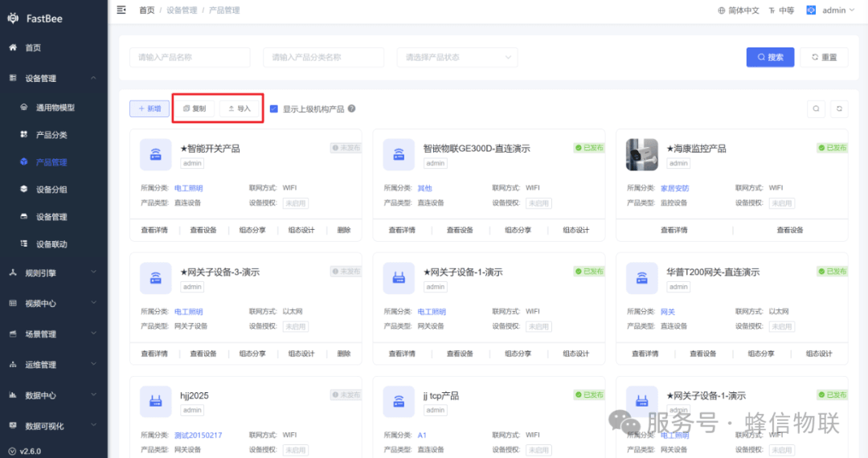This screenshot has width=868, height=458.
Task: Click the help icon beside 显示上级机构产品
Action: pyautogui.click(x=351, y=109)
